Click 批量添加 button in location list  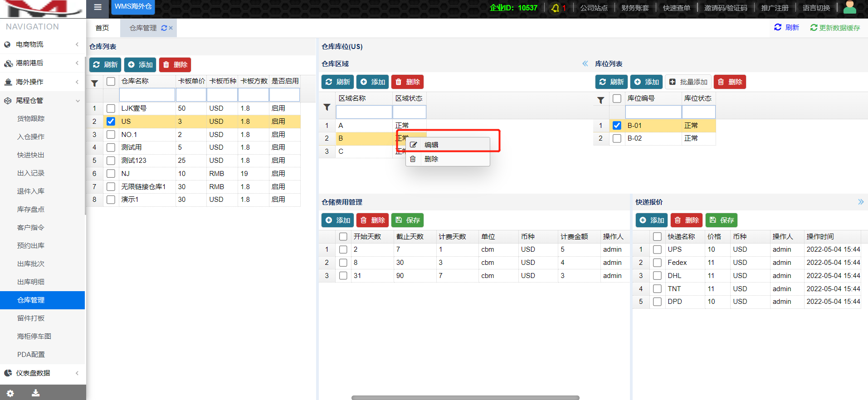[x=688, y=82]
